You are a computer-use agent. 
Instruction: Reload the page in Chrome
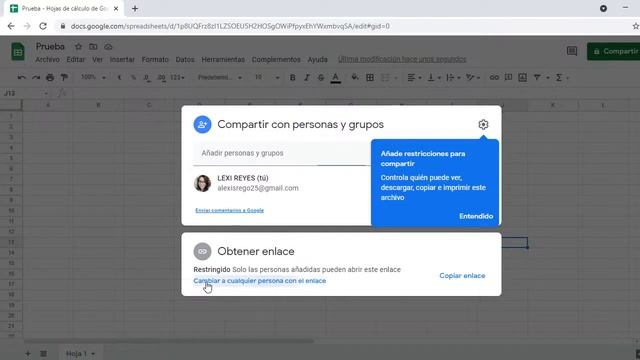43,26
